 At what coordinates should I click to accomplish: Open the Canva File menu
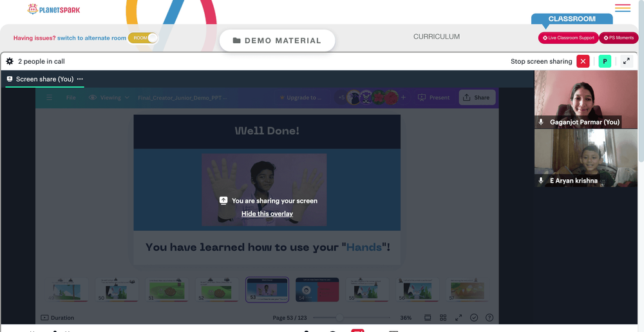tap(71, 97)
